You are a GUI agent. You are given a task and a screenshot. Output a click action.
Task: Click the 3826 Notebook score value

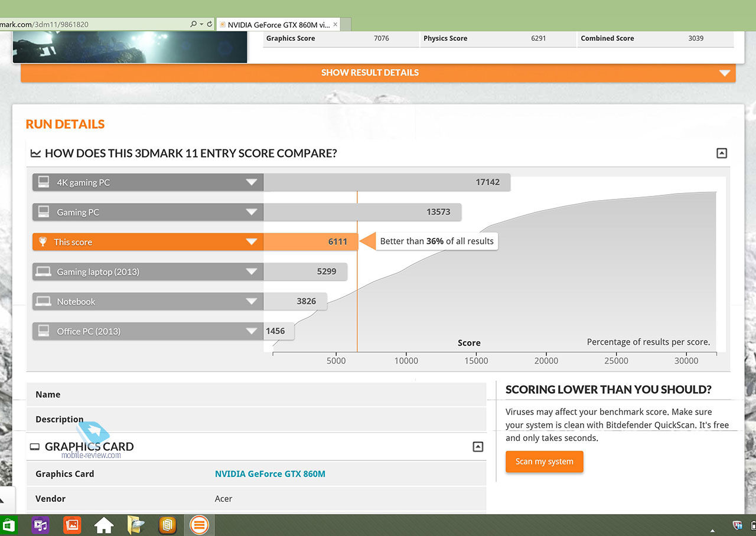pos(307,301)
